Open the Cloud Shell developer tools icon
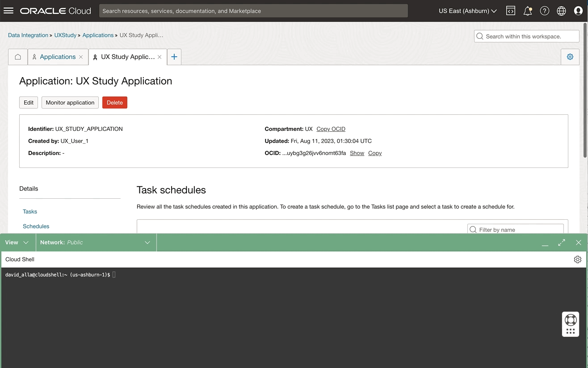Viewport: 588px width, 368px height. (x=511, y=11)
